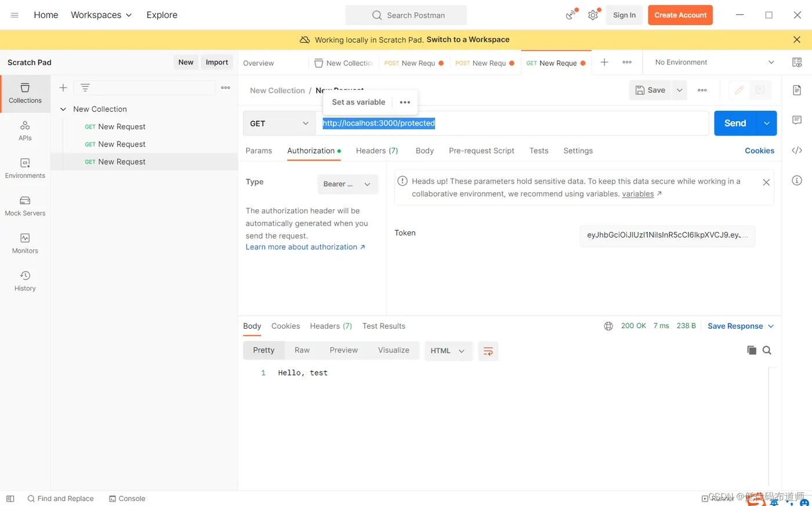
Task: Open the Environments sidebar section
Action: tap(25, 169)
